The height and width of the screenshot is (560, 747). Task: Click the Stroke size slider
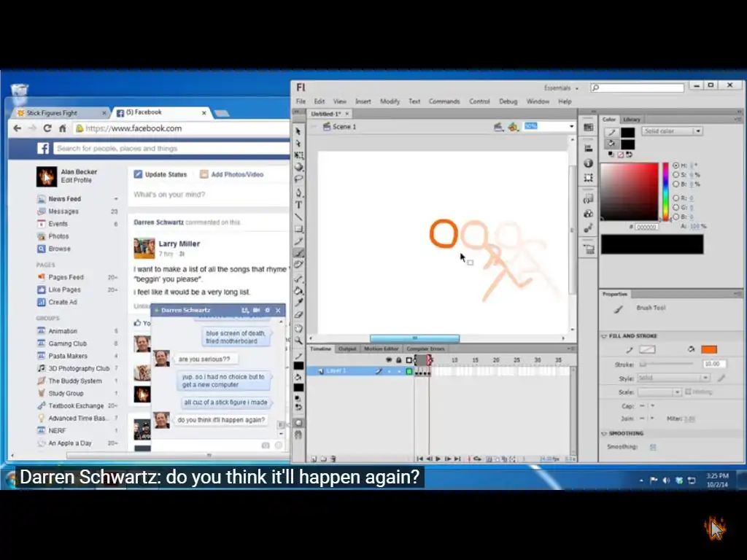pos(666,364)
